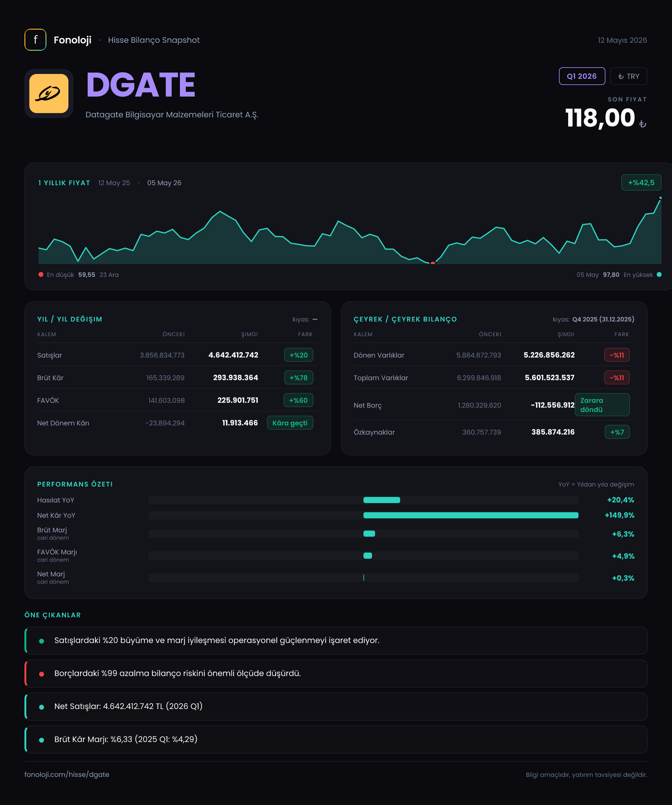Click the highlight about %99 debt reduction

pyautogui.click(x=336, y=674)
